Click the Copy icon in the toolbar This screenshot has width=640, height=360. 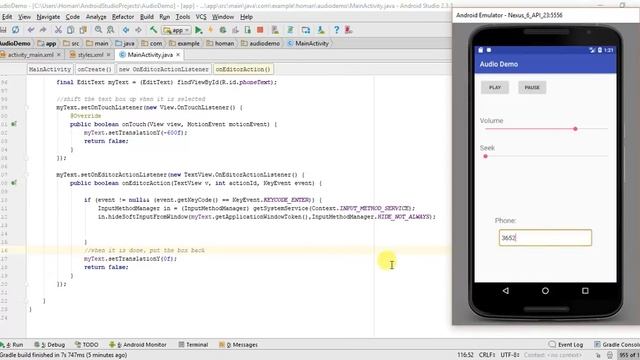point(71,30)
